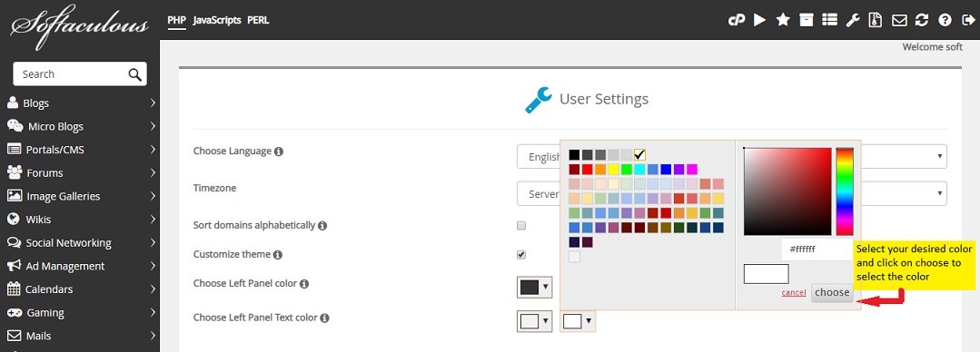Click the play demo icon
The image size is (980, 352).
(759, 20)
